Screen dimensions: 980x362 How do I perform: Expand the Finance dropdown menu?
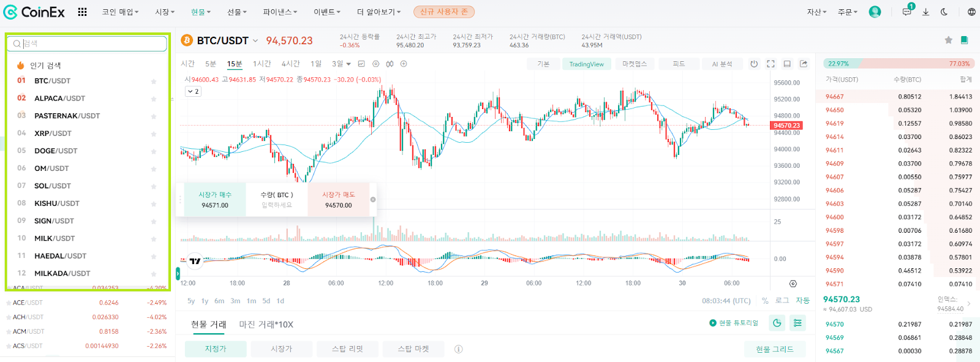pos(280,12)
